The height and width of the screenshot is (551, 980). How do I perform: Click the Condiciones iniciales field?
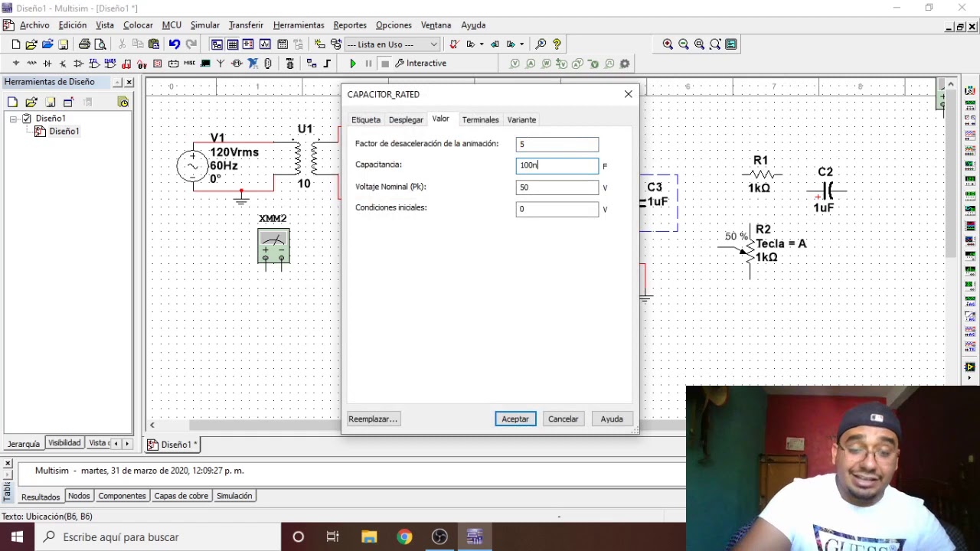[x=557, y=209]
